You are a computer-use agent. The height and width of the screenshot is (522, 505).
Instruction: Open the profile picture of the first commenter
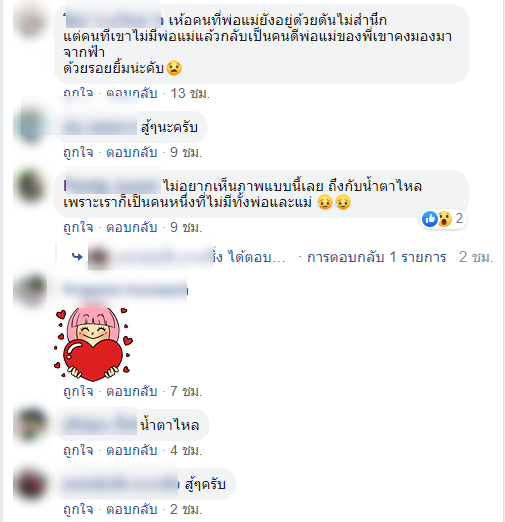click(31, 21)
